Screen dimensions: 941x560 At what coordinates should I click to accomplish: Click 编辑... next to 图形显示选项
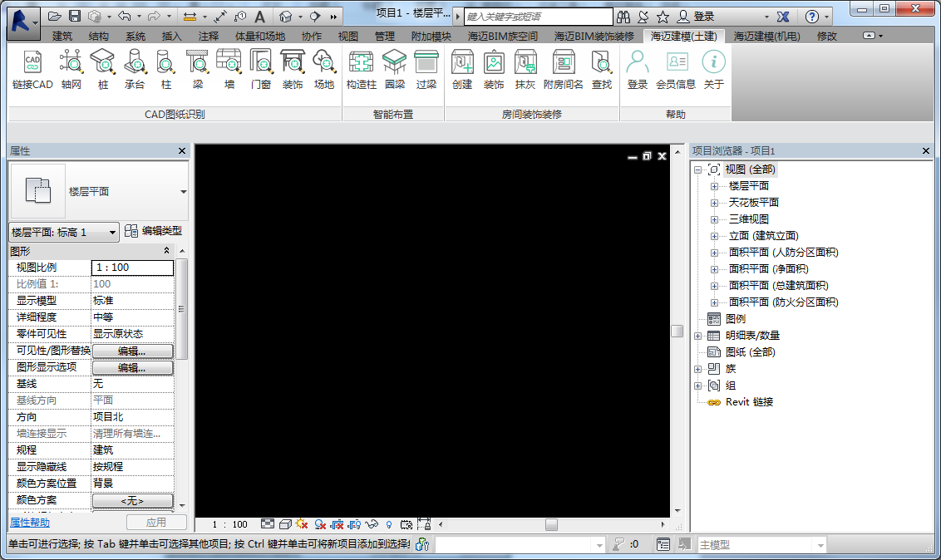(x=133, y=367)
